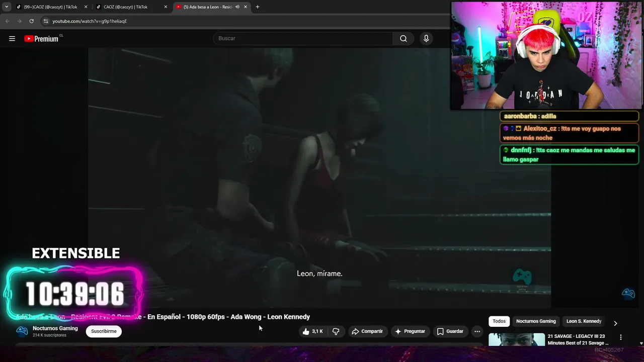Viewport: 644px width, 362px height.
Task: Go forward with browser forward arrow
Action: [x=19, y=21]
